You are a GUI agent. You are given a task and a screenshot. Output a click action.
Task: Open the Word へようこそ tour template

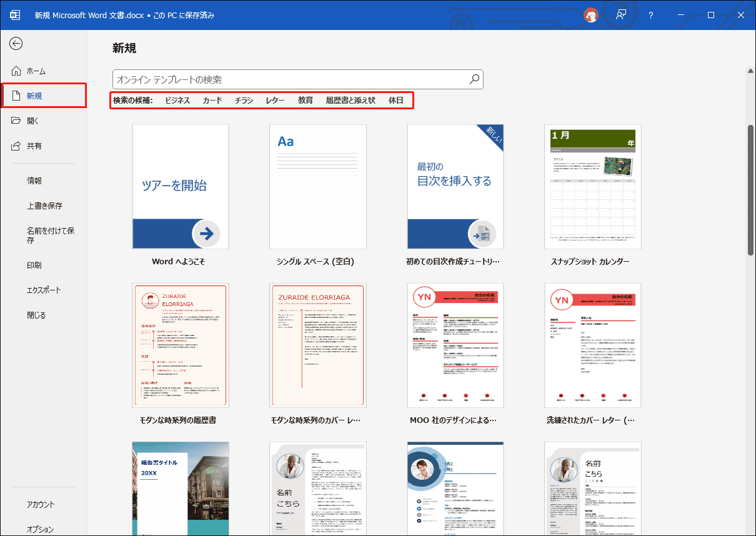(x=181, y=186)
